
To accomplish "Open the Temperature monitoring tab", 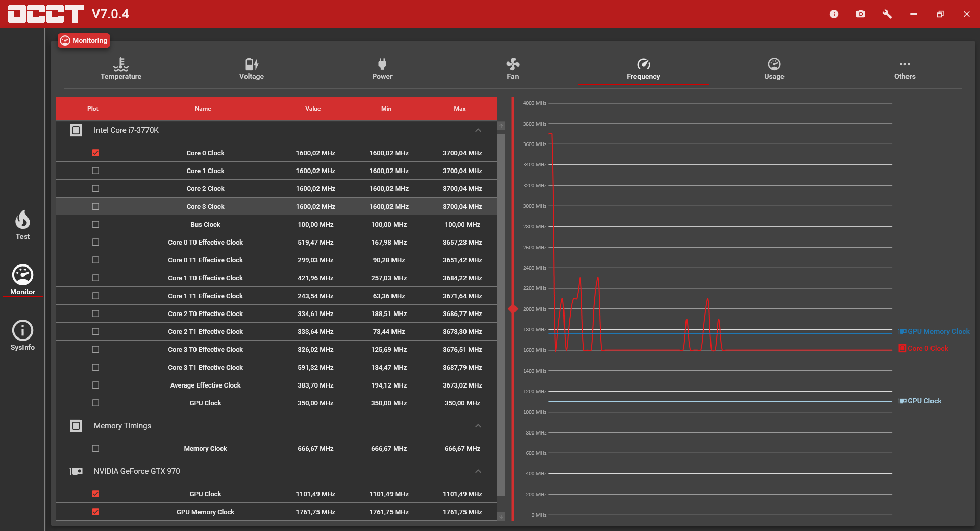I will click(121, 68).
